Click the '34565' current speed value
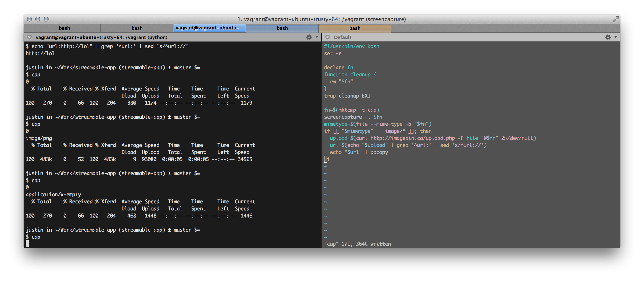The width and height of the screenshot is (644, 281). 245,159
